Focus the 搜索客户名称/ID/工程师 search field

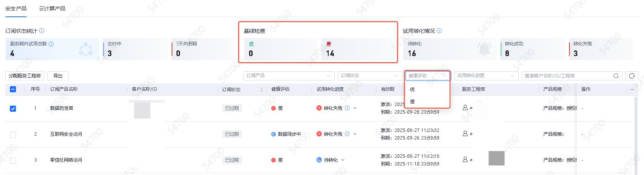pyautogui.click(x=567, y=76)
